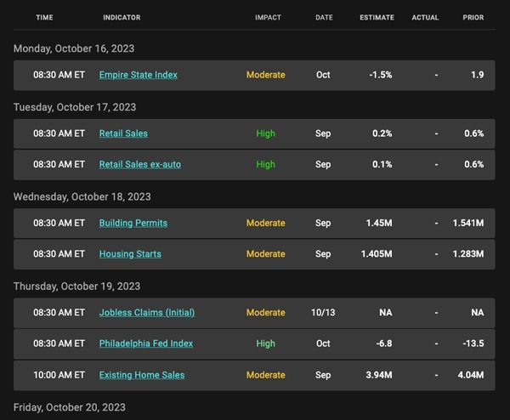Click the TIME column header

click(x=44, y=18)
